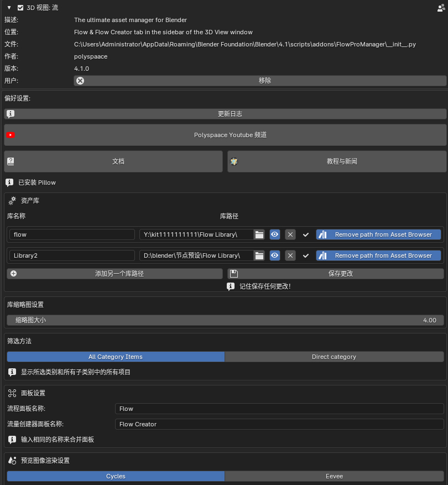Edit the path field Y:\kit1111111111\Flow Library\
448x485 pixels.
[196, 234]
